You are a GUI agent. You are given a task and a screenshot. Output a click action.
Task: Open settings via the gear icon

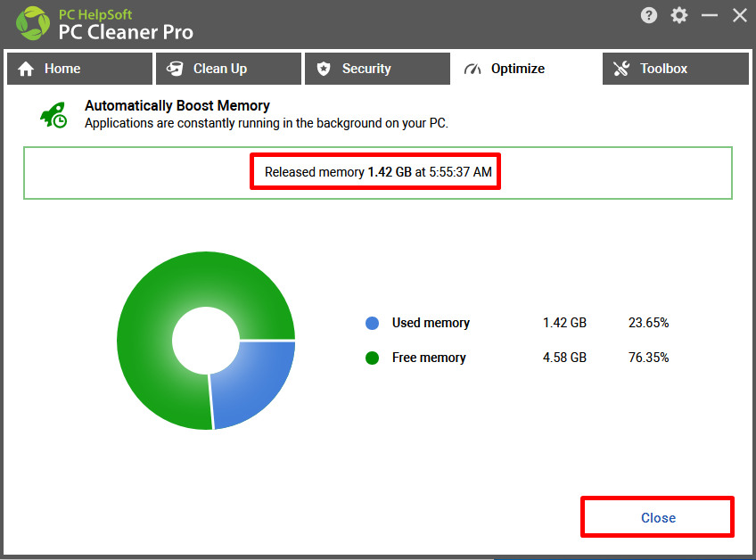click(x=678, y=15)
